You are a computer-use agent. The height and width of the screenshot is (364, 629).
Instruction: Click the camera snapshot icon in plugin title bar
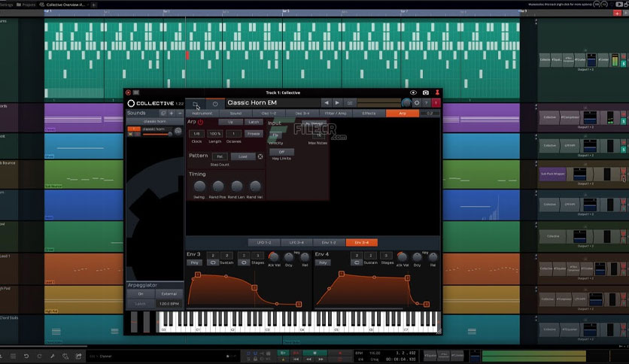click(x=426, y=93)
